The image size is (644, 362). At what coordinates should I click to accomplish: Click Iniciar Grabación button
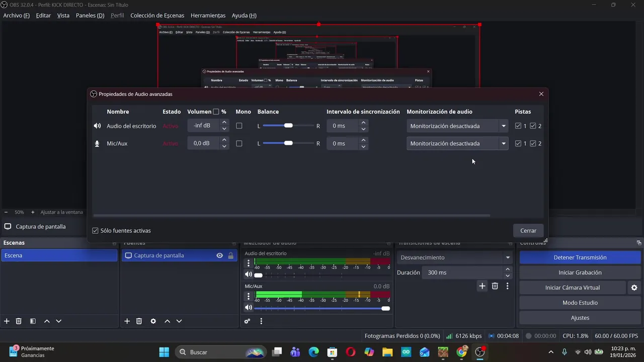pyautogui.click(x=580, y=273)
